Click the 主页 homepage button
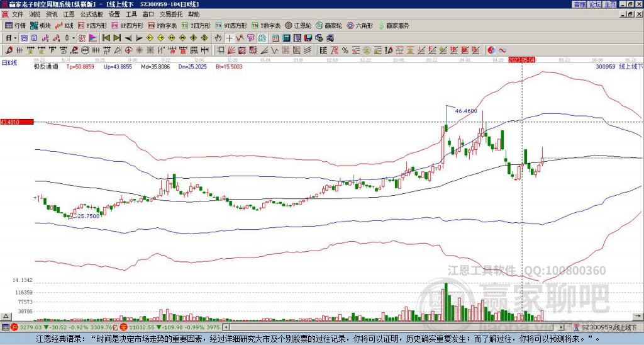The height and width of the screenshot is (345, 644). point(609,4)
